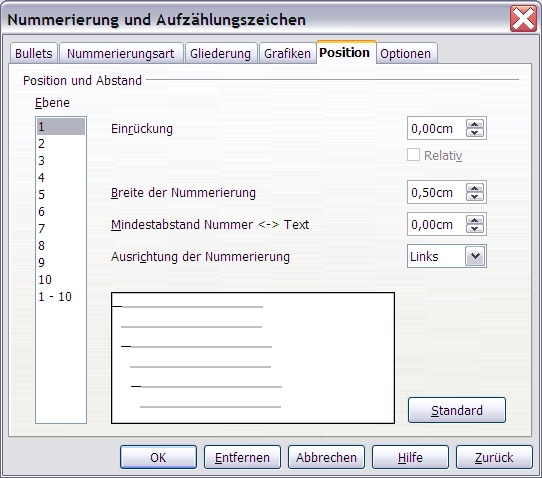Decrease the Einrückung value with down arrow
Viewport: 542px width, 478px height.
[x=475, y=133]
